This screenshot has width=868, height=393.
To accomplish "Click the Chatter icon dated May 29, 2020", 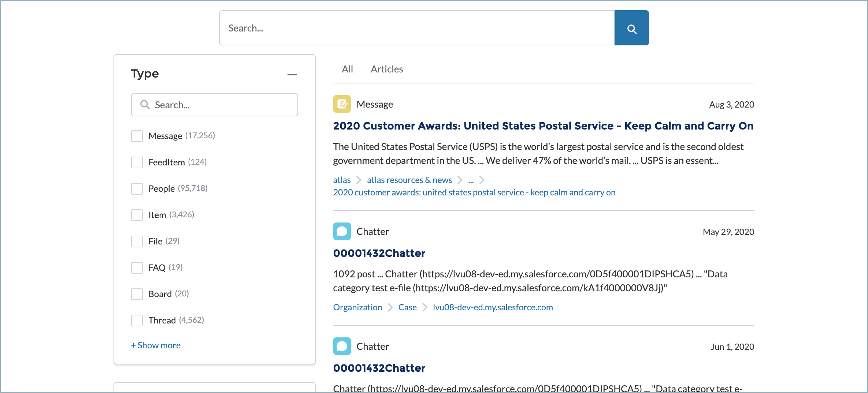I will [342, 232].
